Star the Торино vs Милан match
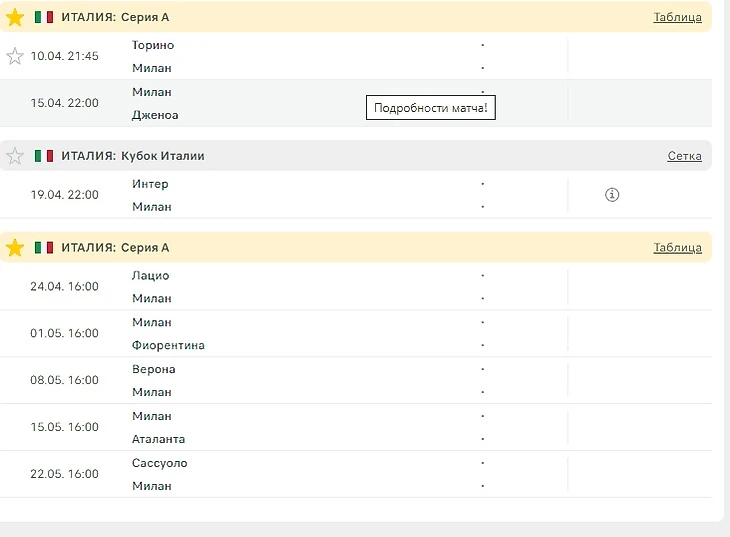Viewport: 730px width, 537px height. pos(15,56)
